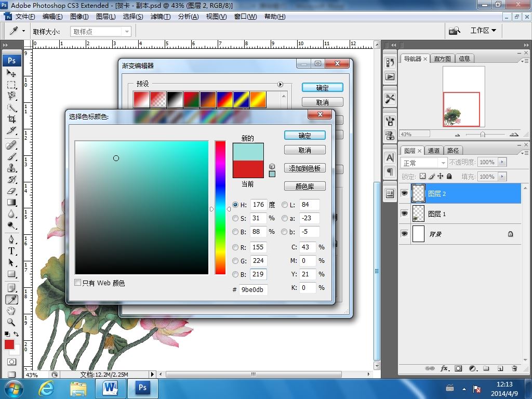Enable the 只有 Web 颜色 checkbox
This screenshot has width=532, height=399.
click(x=78, y=283)
